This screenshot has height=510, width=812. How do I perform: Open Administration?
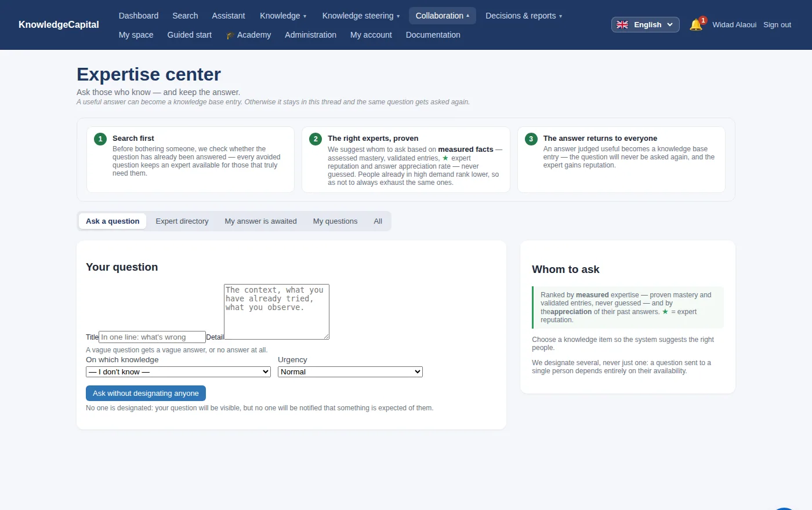[x=310, y=35]
